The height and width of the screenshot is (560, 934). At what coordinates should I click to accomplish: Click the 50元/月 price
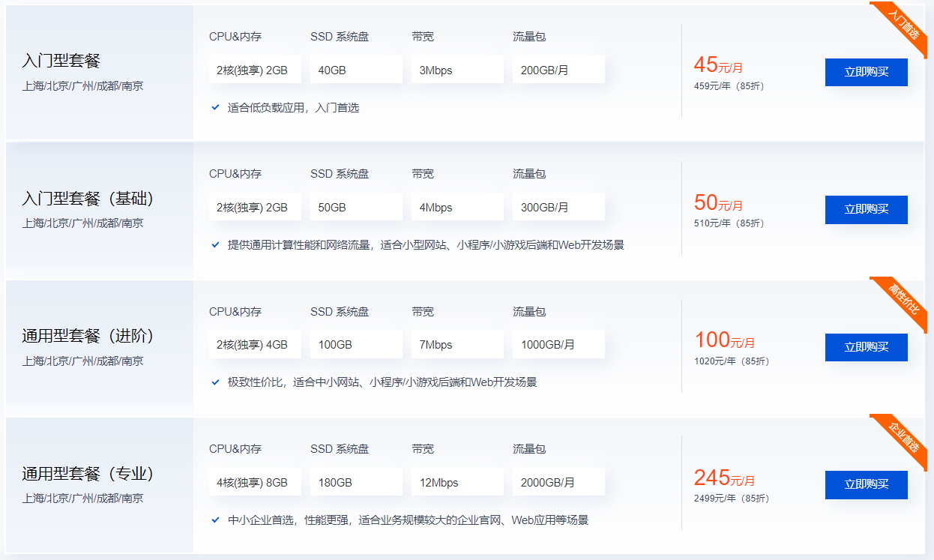click(x=718, y=202)
